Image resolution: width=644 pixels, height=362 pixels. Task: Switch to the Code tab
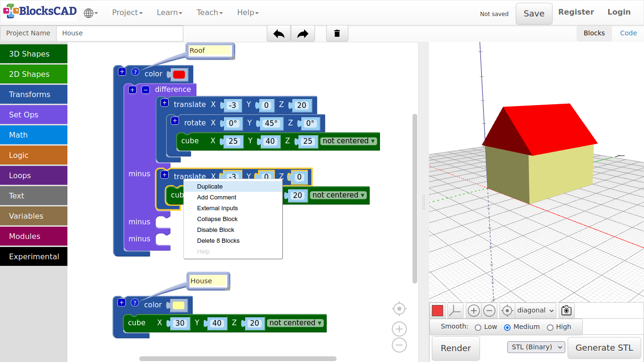[x=628, y=33]
